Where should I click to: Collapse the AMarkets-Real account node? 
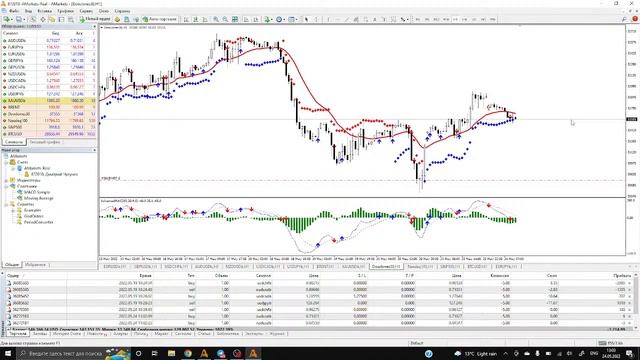coord(13,168)
